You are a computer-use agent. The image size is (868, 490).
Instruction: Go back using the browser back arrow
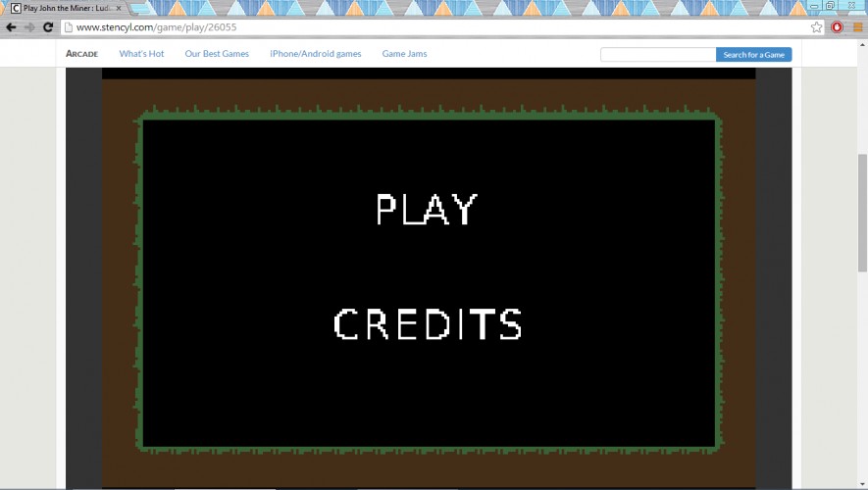point(11,27)
